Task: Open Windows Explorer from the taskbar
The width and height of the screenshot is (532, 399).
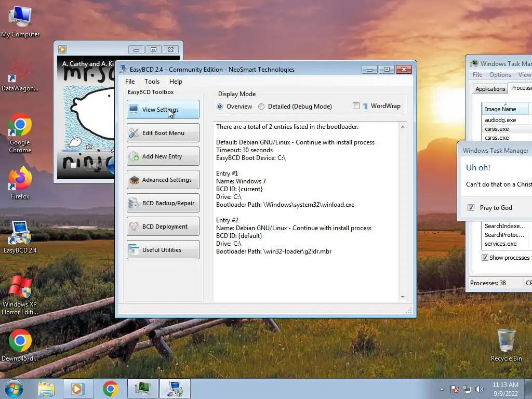Action: point(46,389)
